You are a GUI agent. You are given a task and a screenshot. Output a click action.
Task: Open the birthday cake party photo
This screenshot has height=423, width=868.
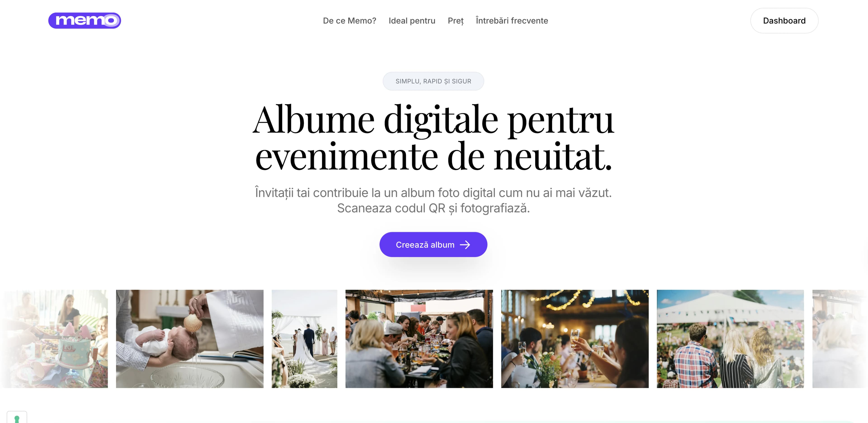coord(54,339)
